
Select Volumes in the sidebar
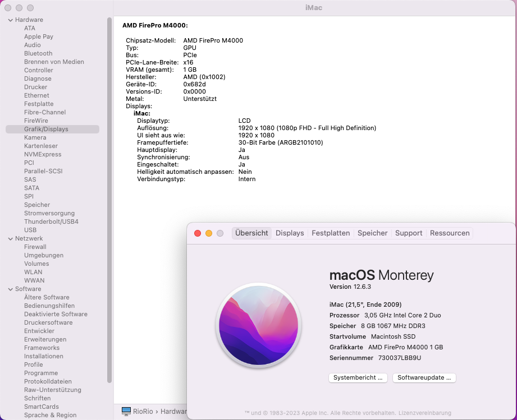(36, 264)
